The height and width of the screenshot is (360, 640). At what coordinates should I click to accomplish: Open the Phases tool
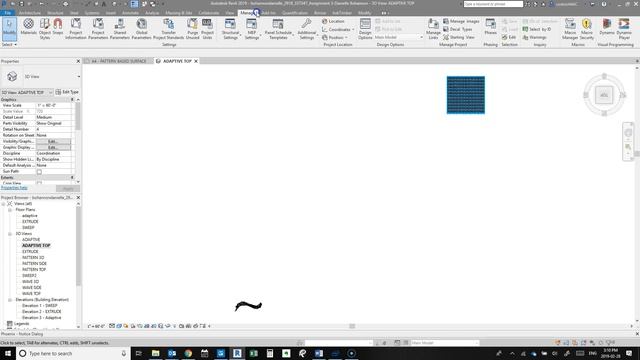[490, 27]
